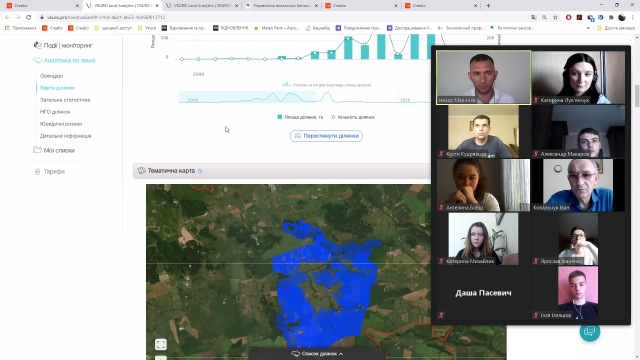Open НГО ділянок in the sidebar

coord(55,111)
